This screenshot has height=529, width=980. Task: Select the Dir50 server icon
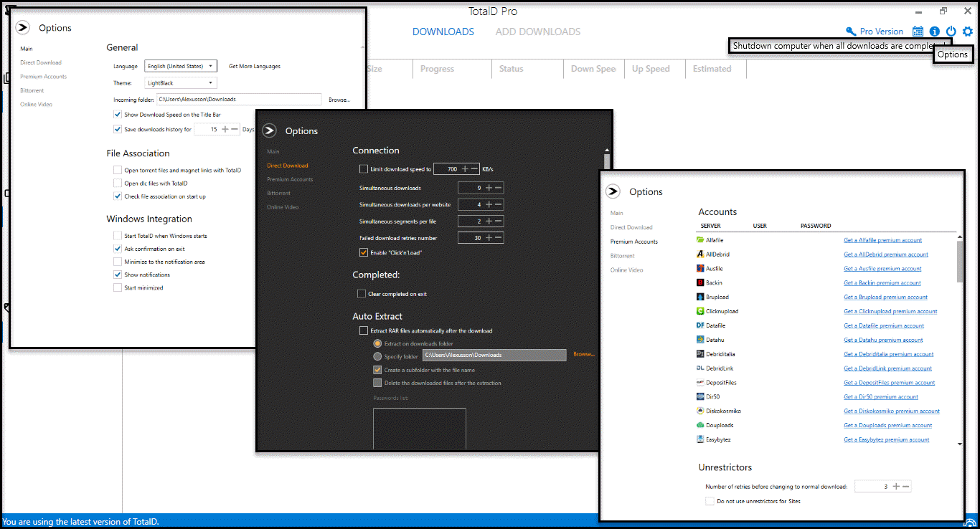point(700,396)
